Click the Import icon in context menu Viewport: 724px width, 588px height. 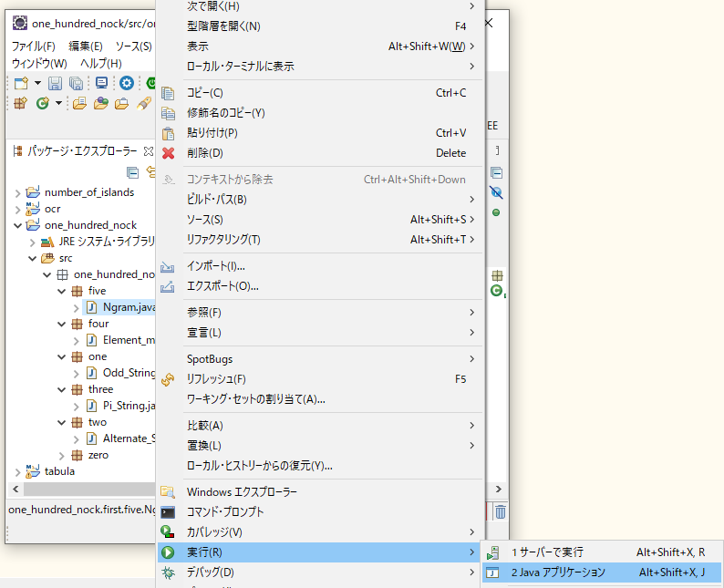pyautogui.click(x=167, y=266)
